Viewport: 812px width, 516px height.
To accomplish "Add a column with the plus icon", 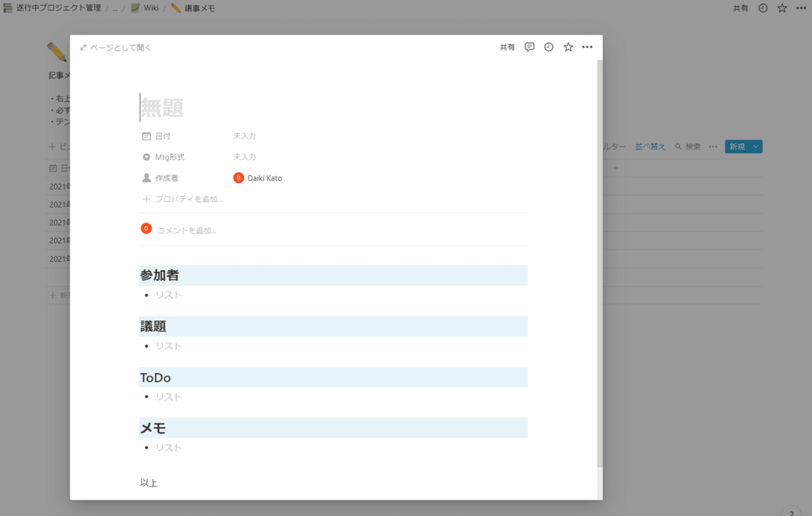I will 616,168.
